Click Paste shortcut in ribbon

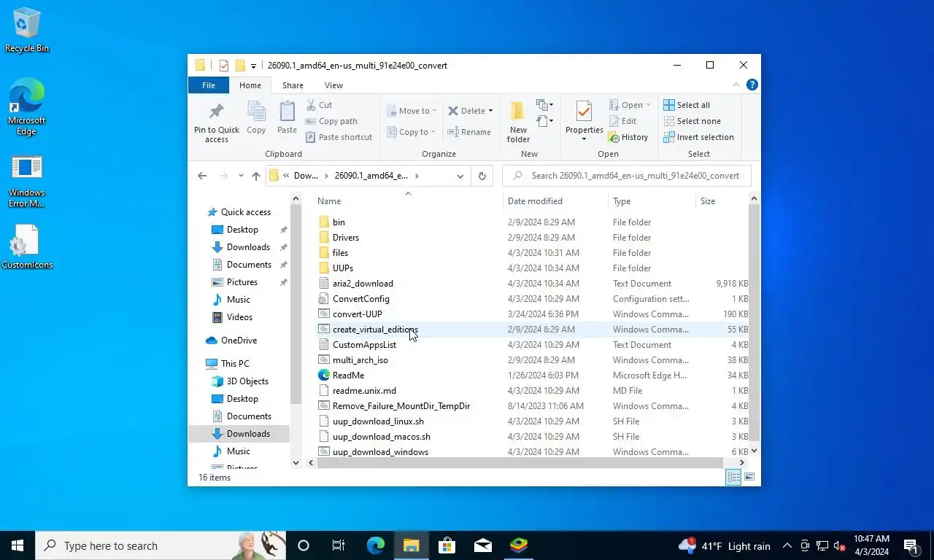339,137
